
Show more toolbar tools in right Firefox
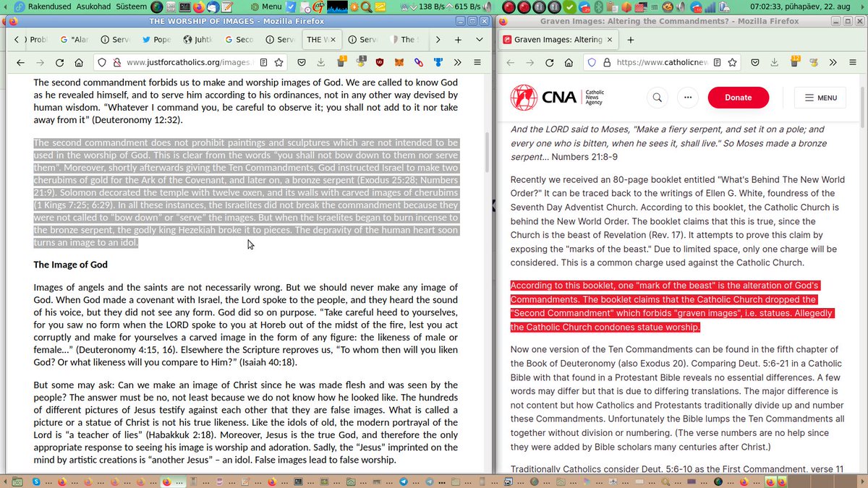[834, 62]
